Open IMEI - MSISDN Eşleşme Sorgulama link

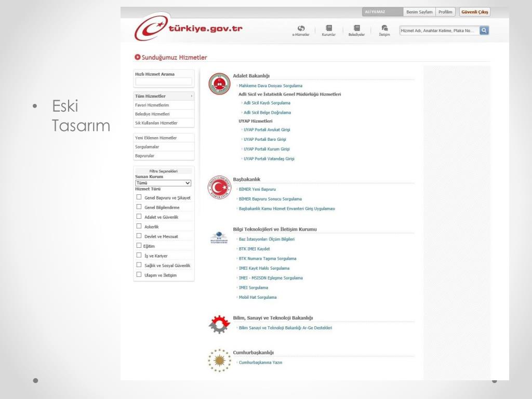(271, 278)
